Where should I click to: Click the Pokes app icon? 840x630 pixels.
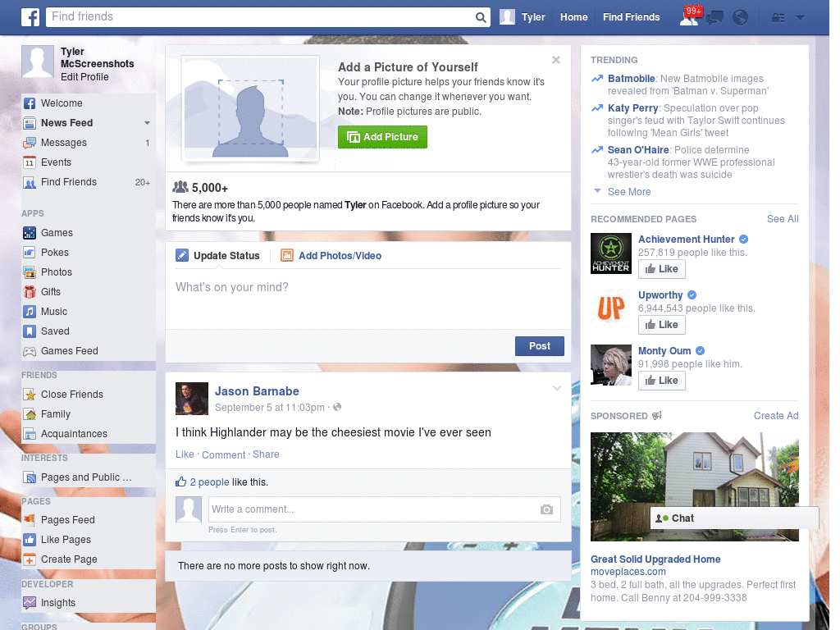click(x=30, y=253)
